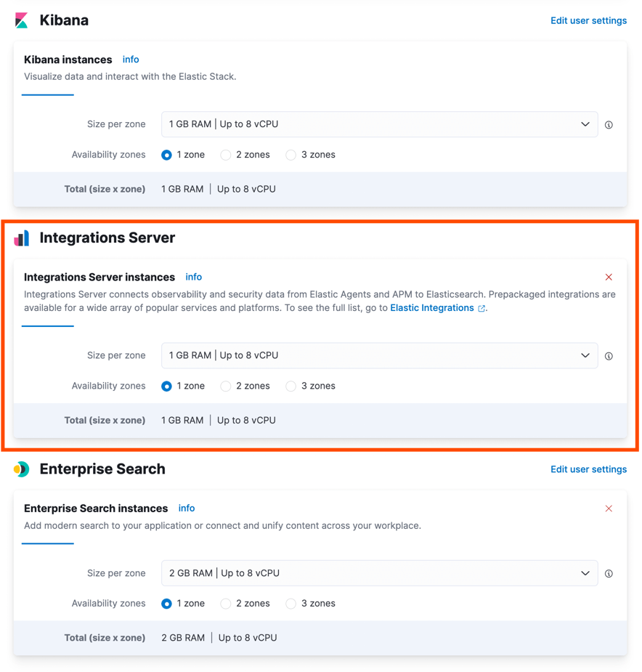
Task: Open the Integrations Server size per zone dropdown
Action: (379, 356)
